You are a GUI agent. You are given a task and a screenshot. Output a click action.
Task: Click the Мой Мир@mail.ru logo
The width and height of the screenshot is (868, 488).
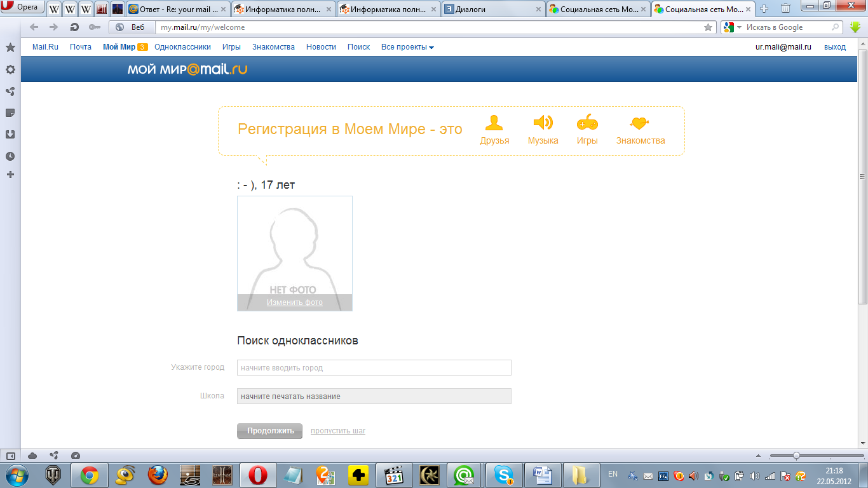point(187,69)
